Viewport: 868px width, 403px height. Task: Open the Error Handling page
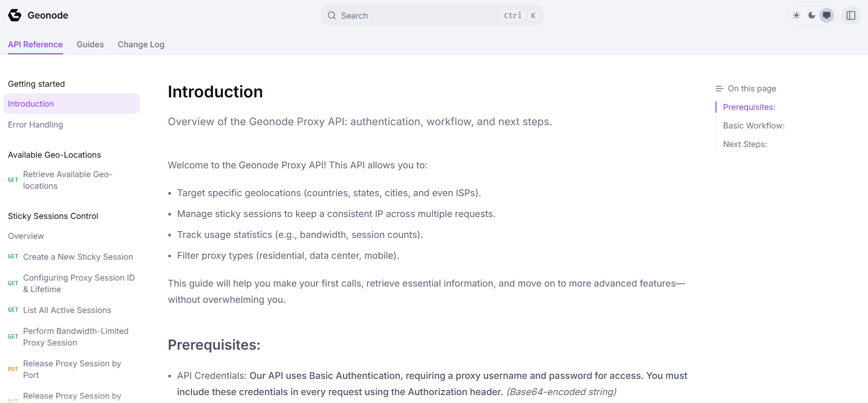35,125
